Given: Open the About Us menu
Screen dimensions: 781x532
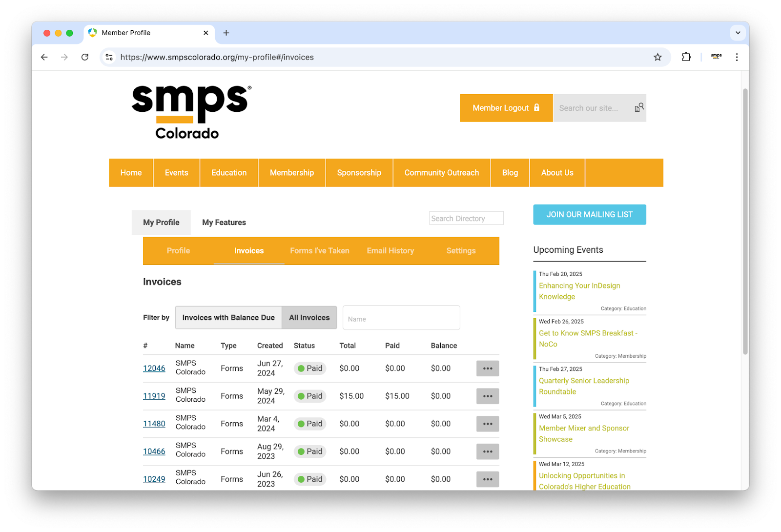Looking at the screenshot, I should 557,173.
